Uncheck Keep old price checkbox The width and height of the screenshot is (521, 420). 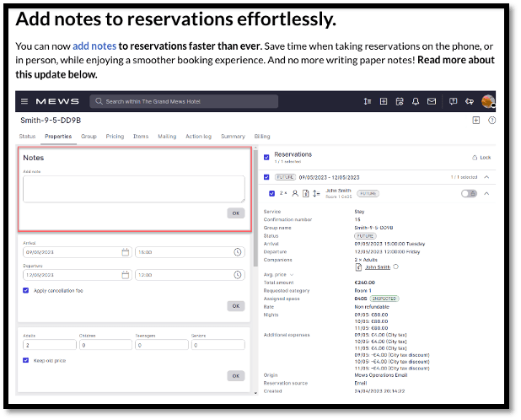26,359
